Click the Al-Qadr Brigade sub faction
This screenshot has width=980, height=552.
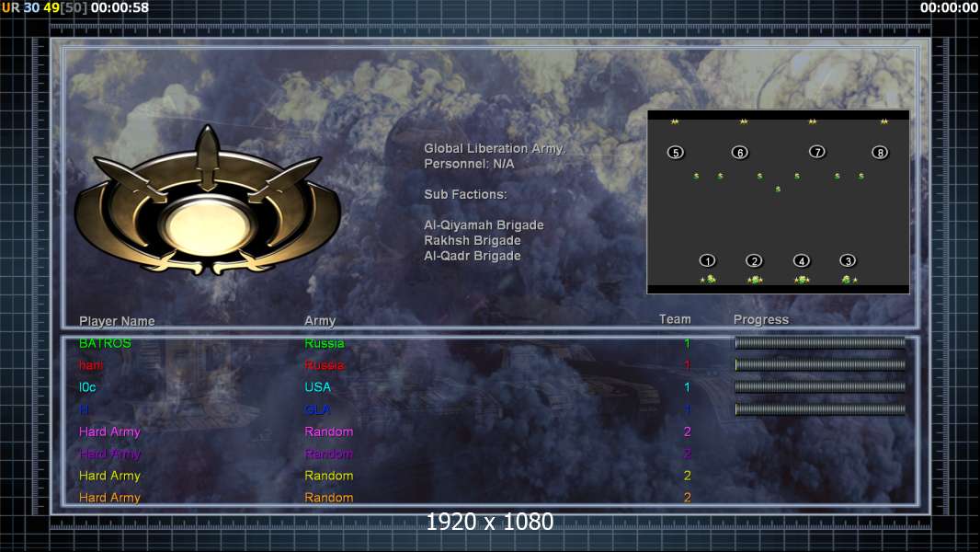coord(473,256)
